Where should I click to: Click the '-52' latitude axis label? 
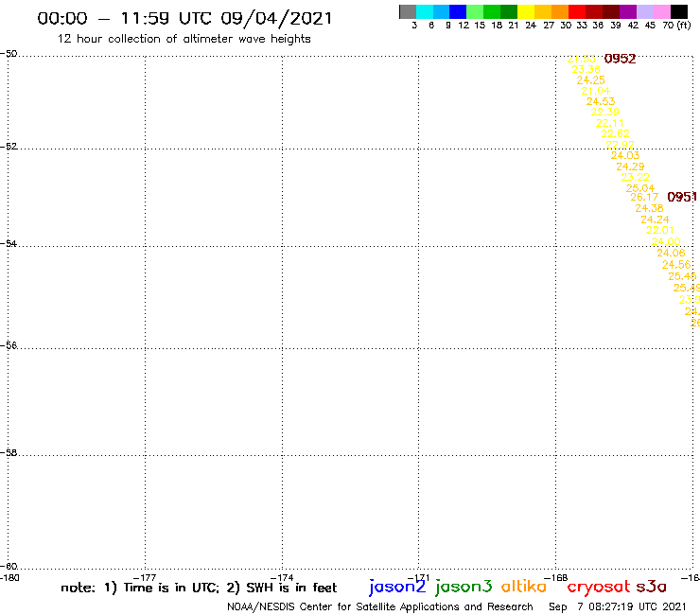click(x=9, y=147)
